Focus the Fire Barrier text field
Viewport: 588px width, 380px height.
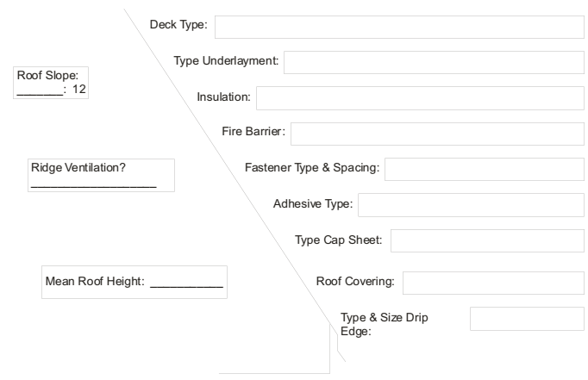pyautogui.click(x=437, y=134)
